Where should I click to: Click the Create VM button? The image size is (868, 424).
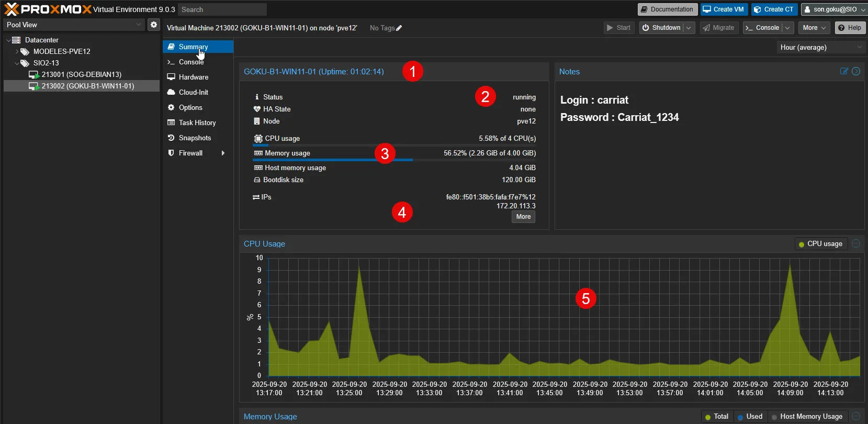coord(724,9)
